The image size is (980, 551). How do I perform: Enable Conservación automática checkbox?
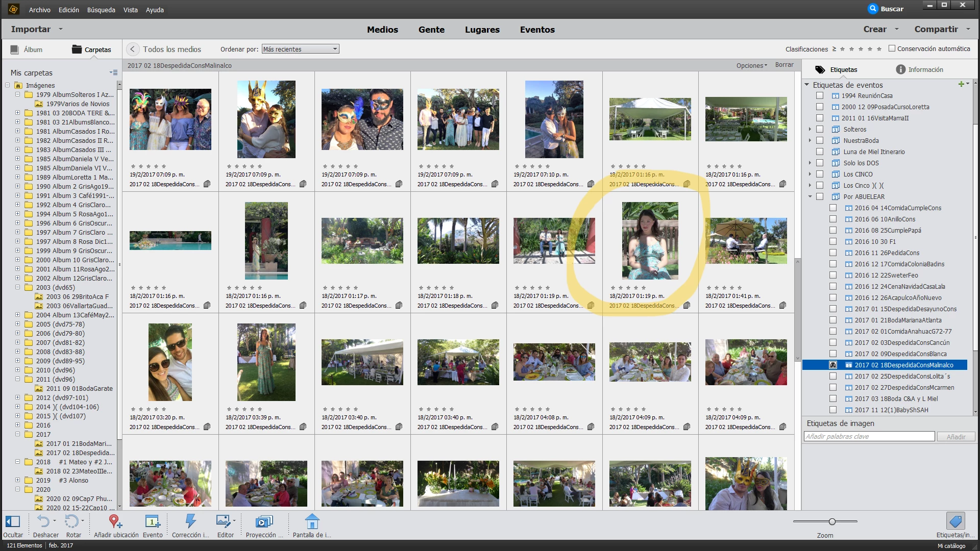click(x=892, y=48)
